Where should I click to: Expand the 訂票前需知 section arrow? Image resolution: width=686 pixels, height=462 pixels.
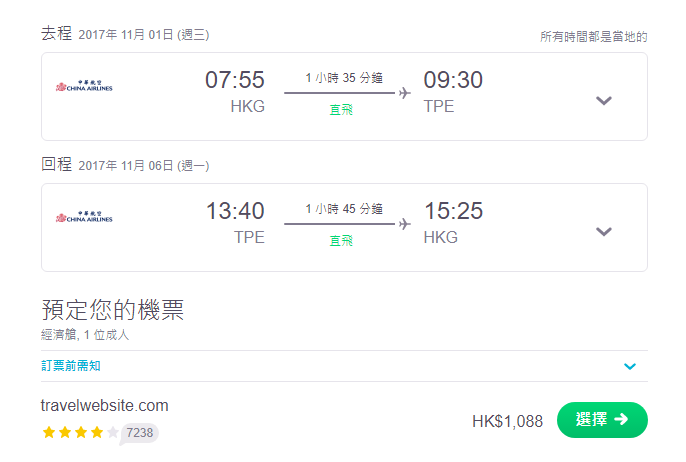[630, 366]
